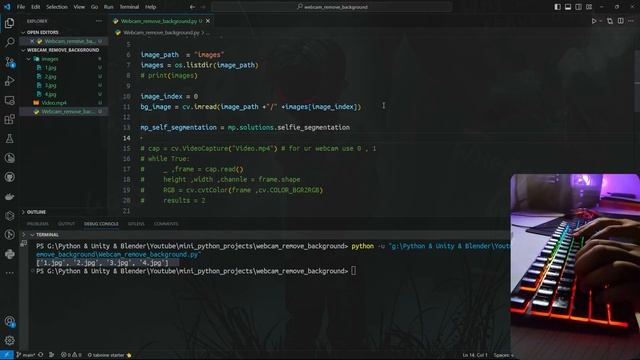Click the tabnine starter status item
The width and height of the screenshot is (640, 360).
click(x=109, y=355)
